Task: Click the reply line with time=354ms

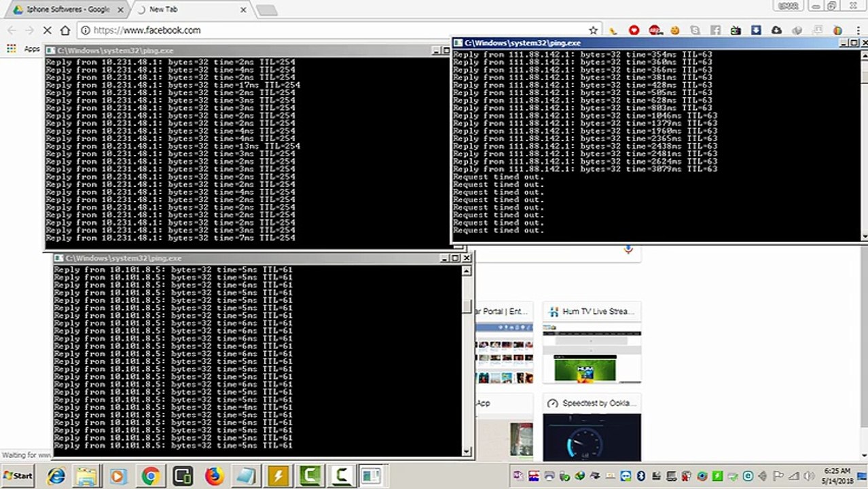Action: 583,54
